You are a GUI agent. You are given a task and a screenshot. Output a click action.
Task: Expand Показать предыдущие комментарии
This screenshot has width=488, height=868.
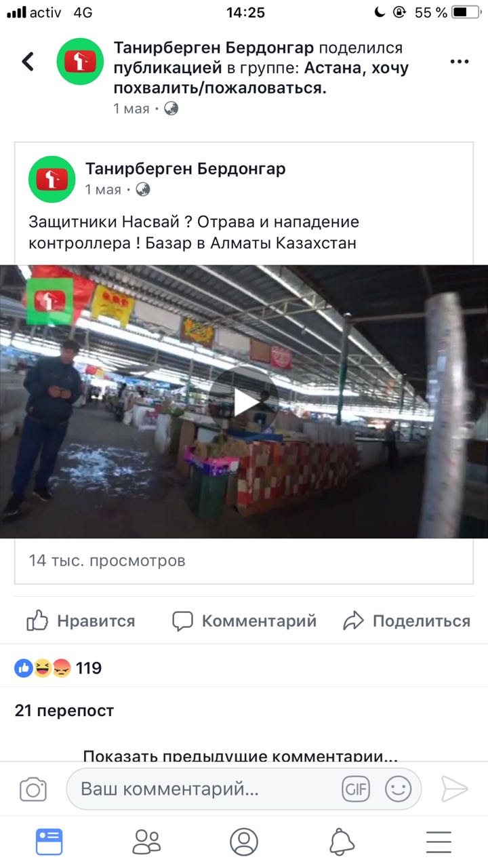(240, 755)
